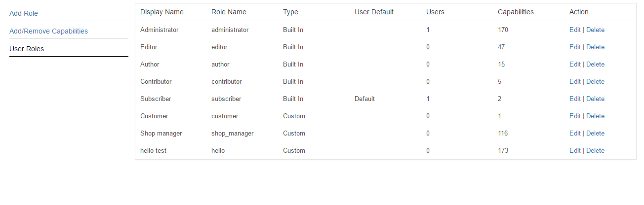Viewport: 644px width, 205px height.
Task: Select the 'subscriber' role name cell
Action: (226, 99)
